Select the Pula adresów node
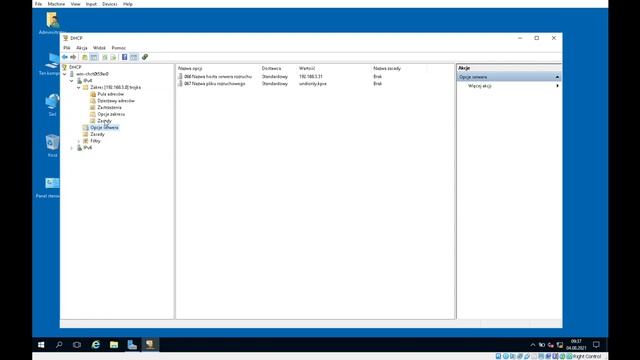 point(110,94)
